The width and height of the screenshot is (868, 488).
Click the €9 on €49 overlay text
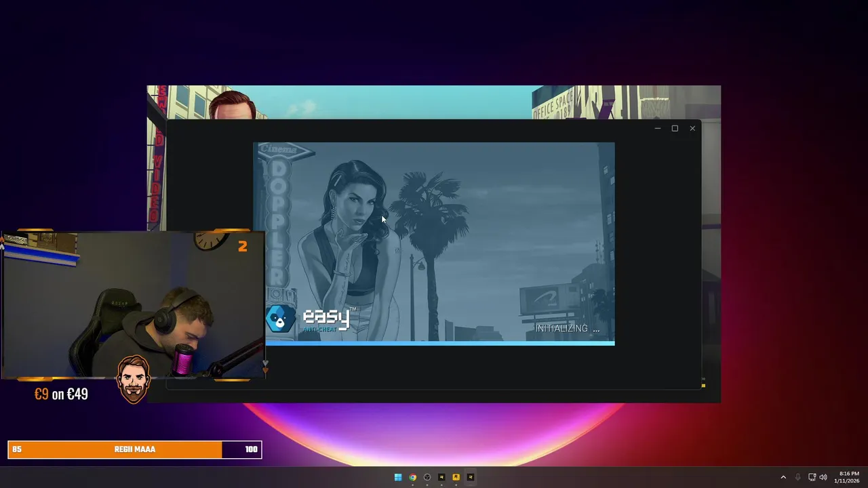[x=61, y=394]
